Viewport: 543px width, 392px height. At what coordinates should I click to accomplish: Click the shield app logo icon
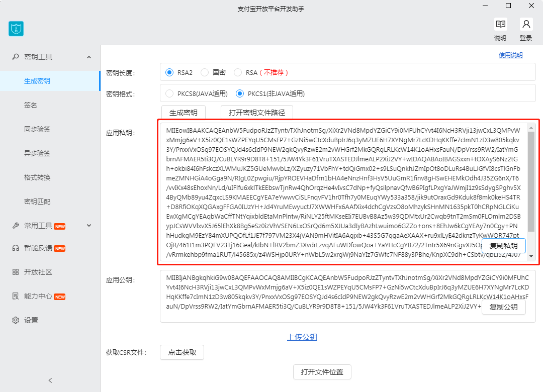[16, 29]
